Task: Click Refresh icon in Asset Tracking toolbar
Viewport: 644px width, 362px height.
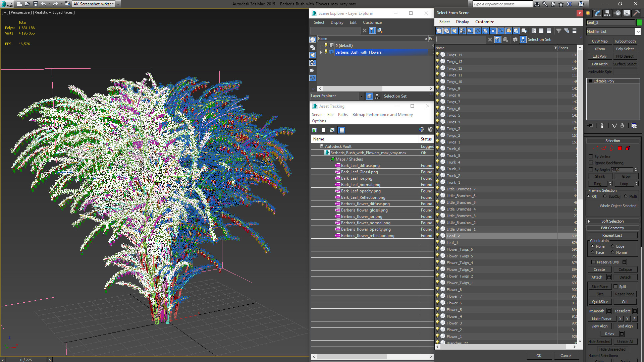Action: 314,130
